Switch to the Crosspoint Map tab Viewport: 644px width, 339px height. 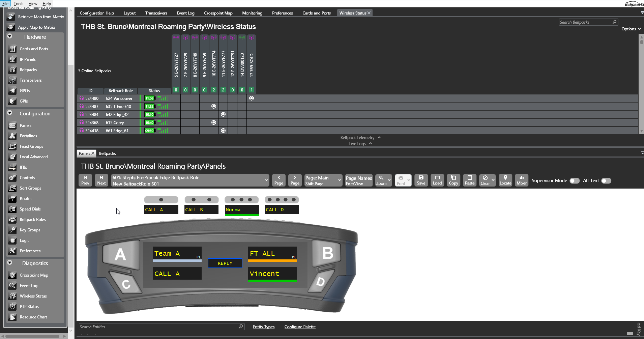(218, 13)
